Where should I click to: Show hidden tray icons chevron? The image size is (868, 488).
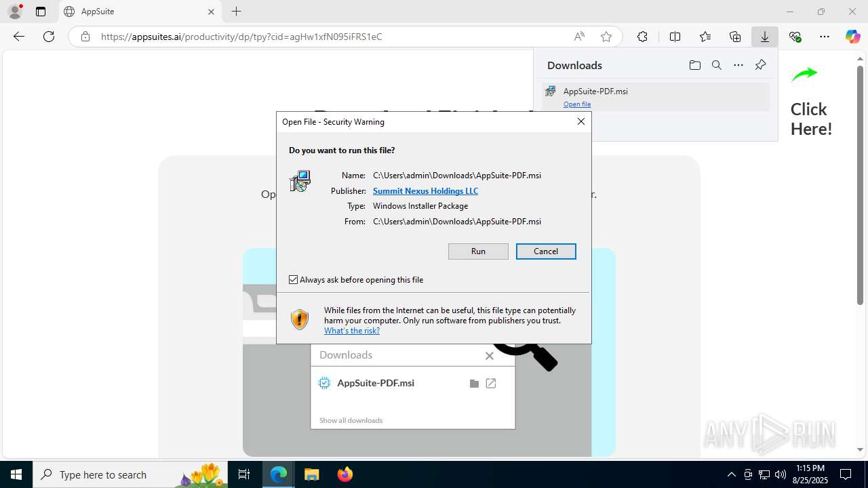tap(731, 474)
